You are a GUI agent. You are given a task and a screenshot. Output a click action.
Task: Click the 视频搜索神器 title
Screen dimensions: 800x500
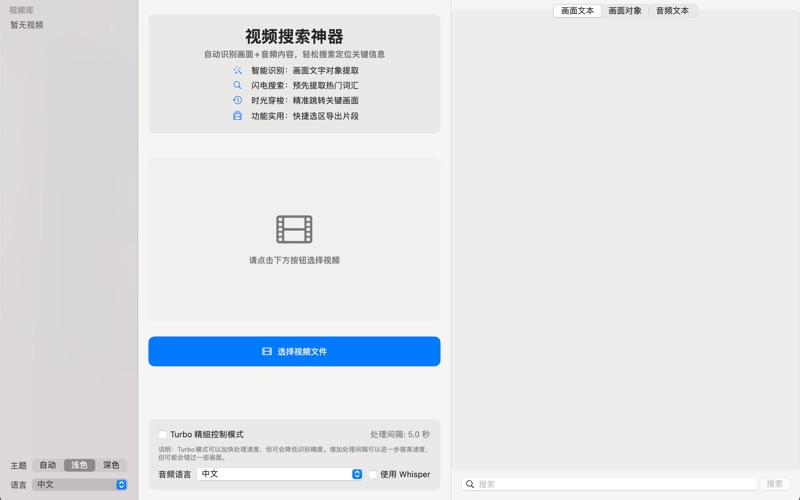click(294, 36)
